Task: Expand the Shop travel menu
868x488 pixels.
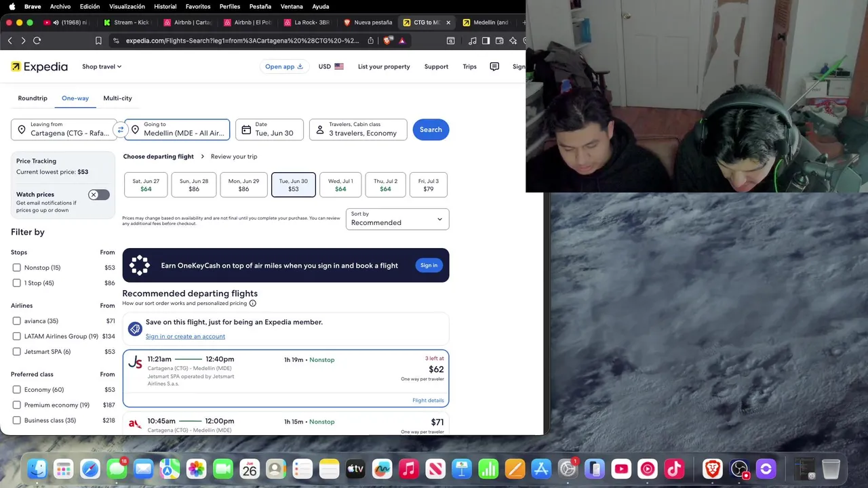Action: [102, 66]
